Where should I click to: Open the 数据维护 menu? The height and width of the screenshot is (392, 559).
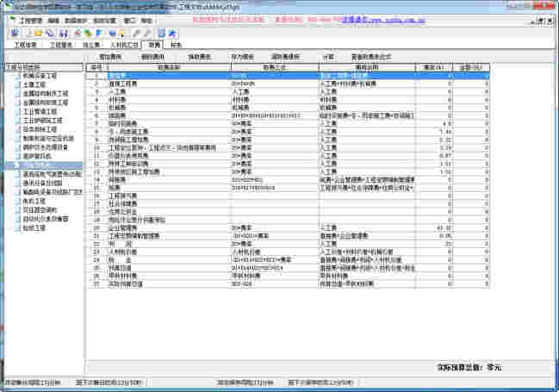76,21
